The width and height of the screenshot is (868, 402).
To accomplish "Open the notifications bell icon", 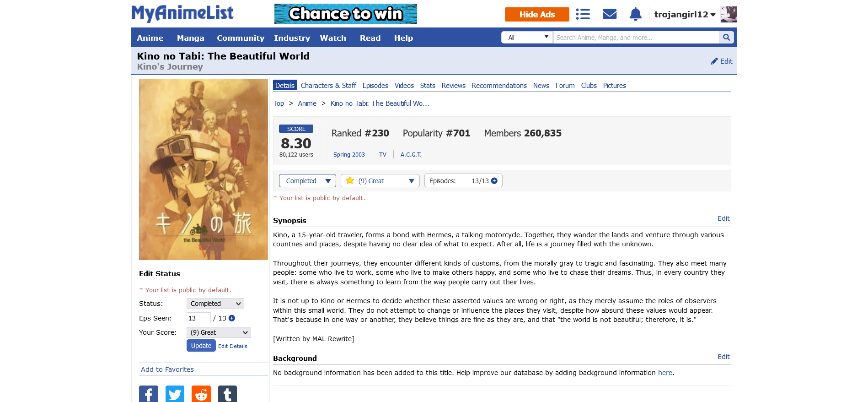I will click(635, 14).
